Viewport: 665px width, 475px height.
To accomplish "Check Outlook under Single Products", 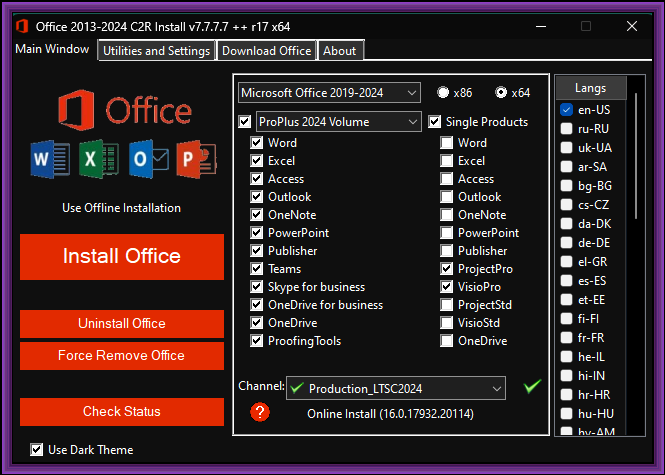I will point(447,197).
